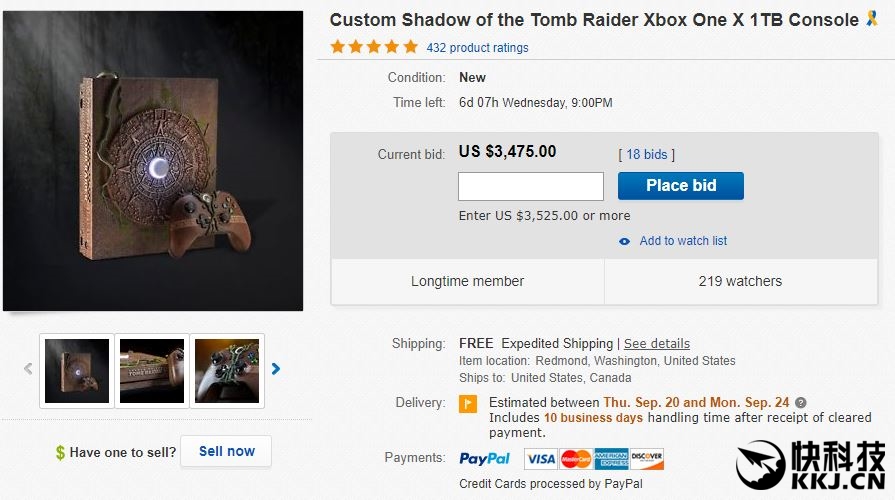Click the Sell now button

pos(227,451)
